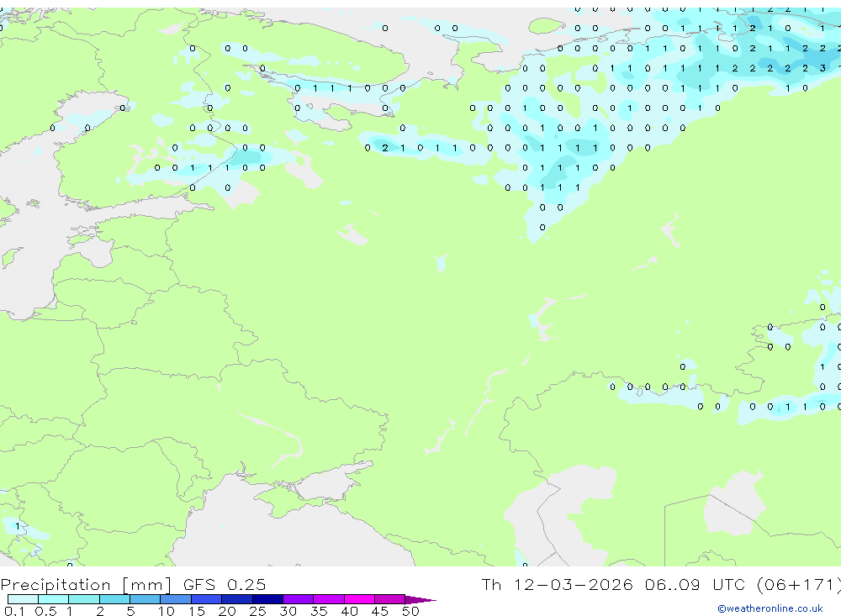The width and height of the screenshot is (841, 616).
Task: Select the '06..09 UTC' time range text
Action: point(696,584)
